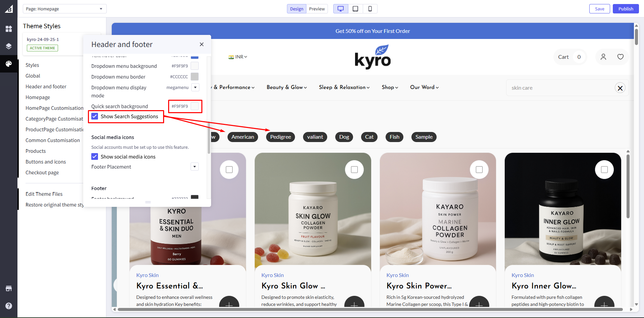The image size is (644, 318).
Task: Open the layers icon in left sidebar
Action: [x=9, y=46]
